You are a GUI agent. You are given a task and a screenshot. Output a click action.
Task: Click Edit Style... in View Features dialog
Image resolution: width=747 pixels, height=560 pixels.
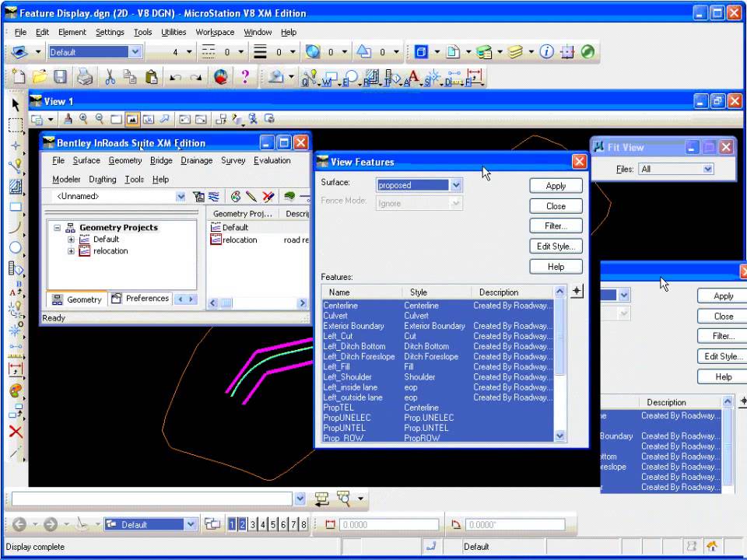556,247
